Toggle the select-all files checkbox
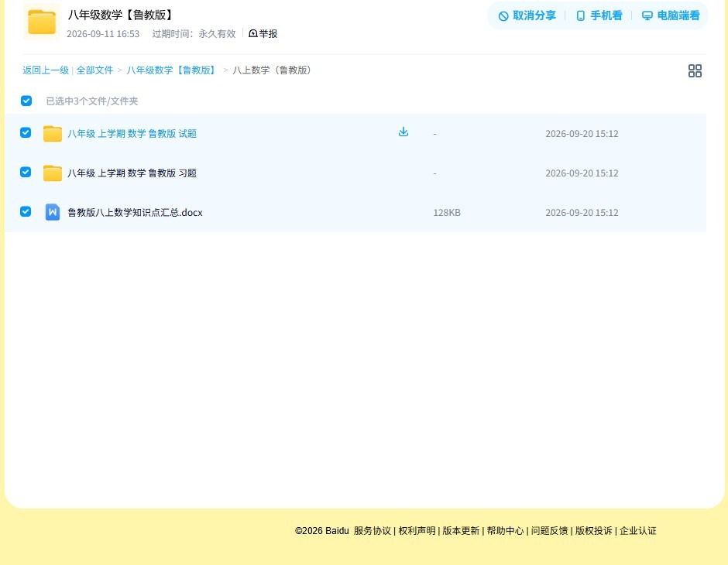728x565 pixels. pyautogui.click(x=26, y=101)
